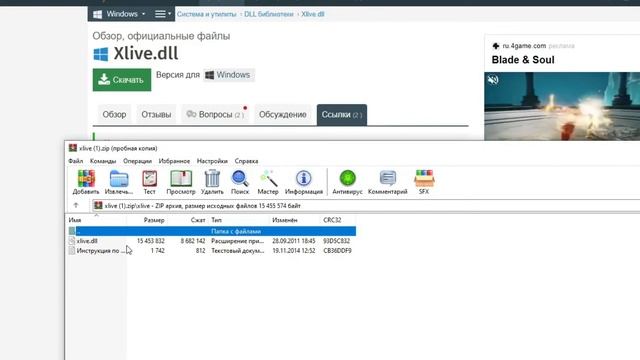Click the Добавить (Add) icon in WinRAR

[x=86, y=182]
